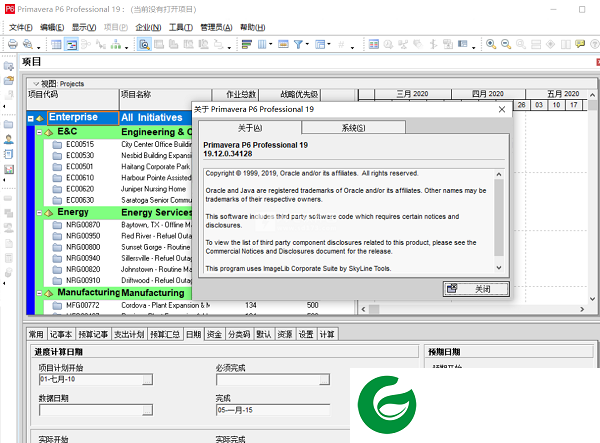
Task: Toggle the show/hide bottom details icon
Action: click(144, 44)
